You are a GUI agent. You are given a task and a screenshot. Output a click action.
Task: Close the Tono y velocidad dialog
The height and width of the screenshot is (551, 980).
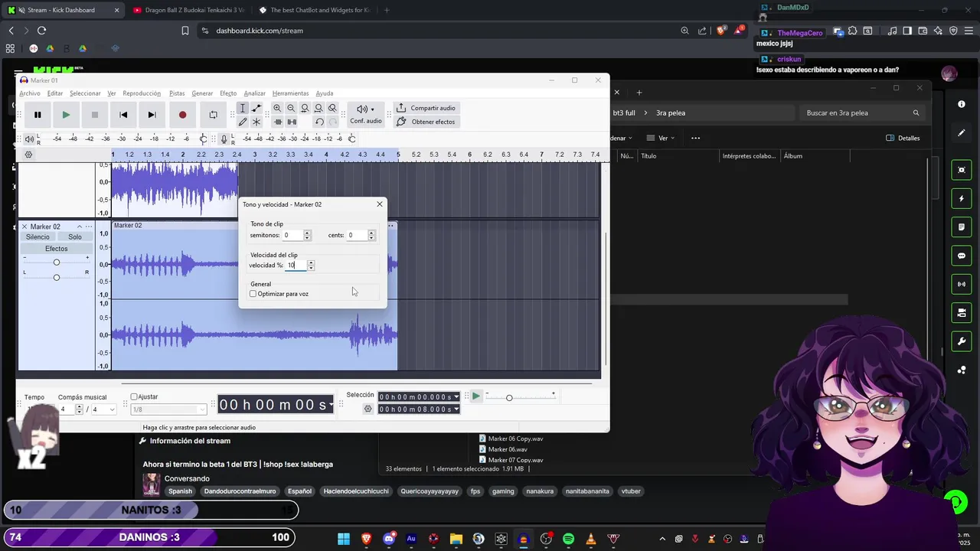pyautogui.click(x=379, y=204)
